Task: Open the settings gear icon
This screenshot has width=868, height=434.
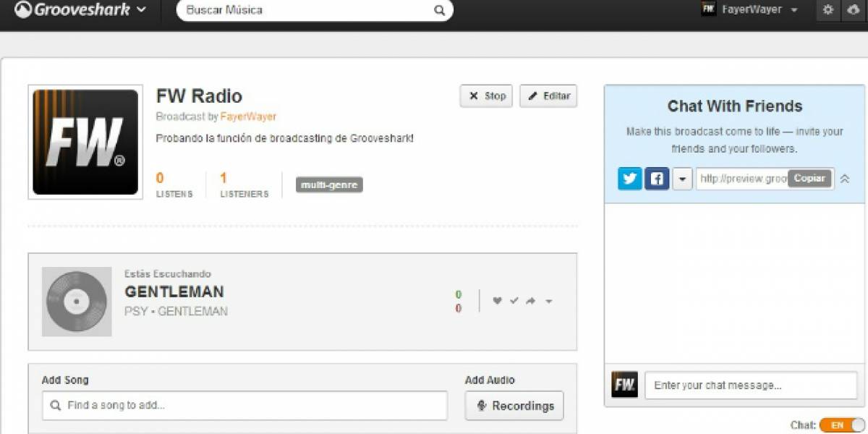Action: pyautogui.click(x=828, y=10)
